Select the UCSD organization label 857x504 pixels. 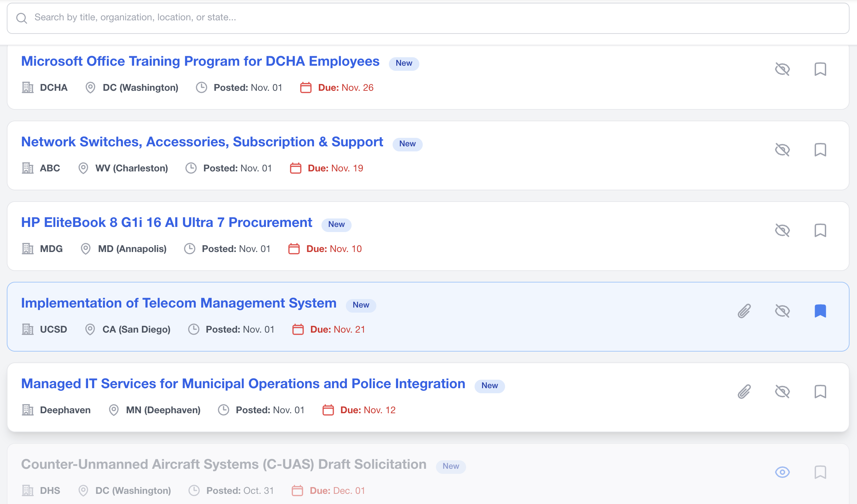pyautogui.click(x=53, y=329)
